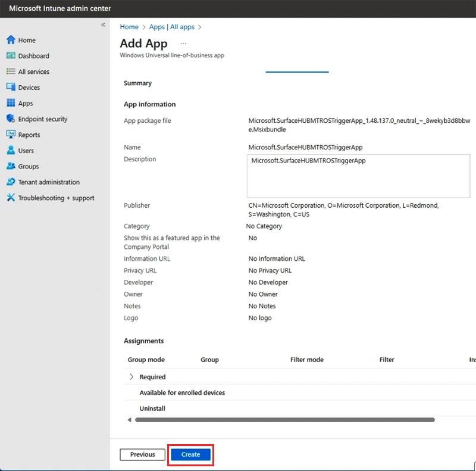Click the Msixbundle app package file name

pos(359,125)
